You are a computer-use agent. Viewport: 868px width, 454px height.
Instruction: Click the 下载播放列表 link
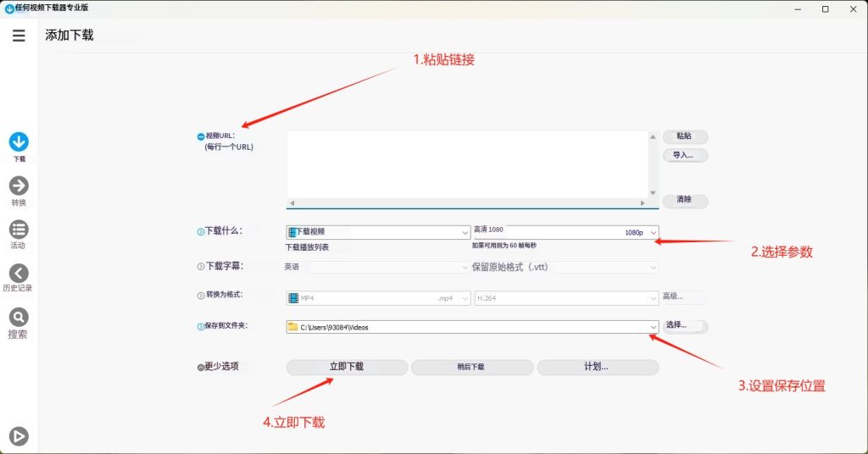click(x=307, y=247)
